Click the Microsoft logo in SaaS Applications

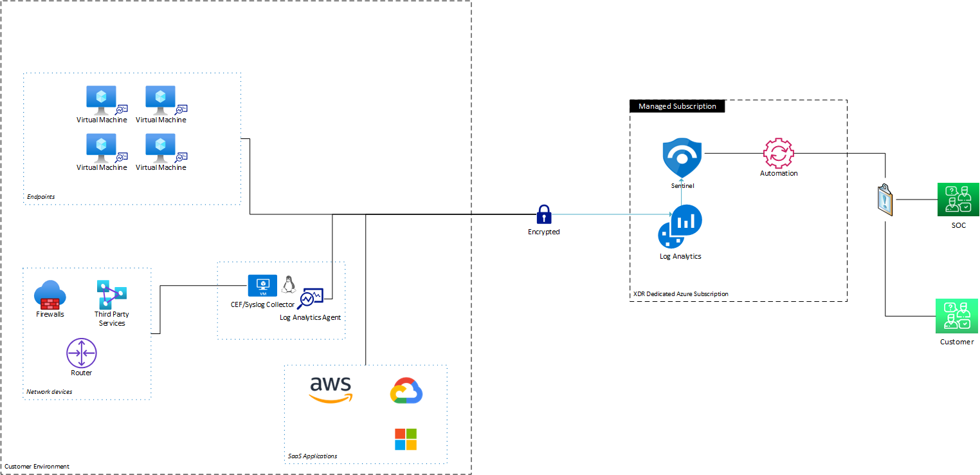(x=406, y=438)
